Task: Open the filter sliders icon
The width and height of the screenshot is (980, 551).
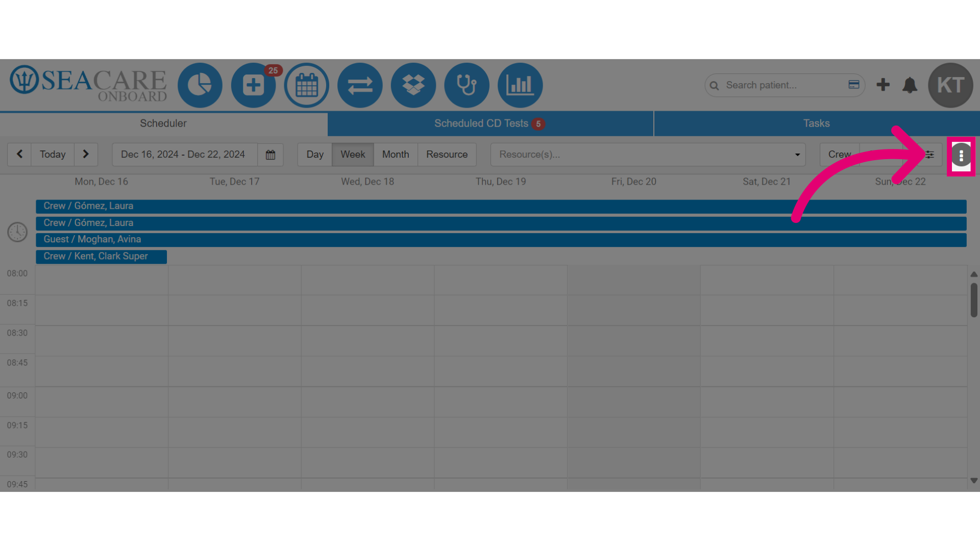Action: pyautogui.click(x=929, y=155)
